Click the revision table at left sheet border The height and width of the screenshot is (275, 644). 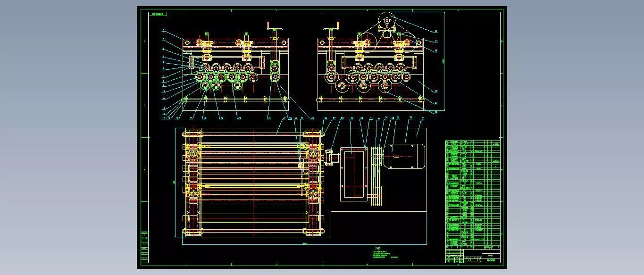point(145,247)
